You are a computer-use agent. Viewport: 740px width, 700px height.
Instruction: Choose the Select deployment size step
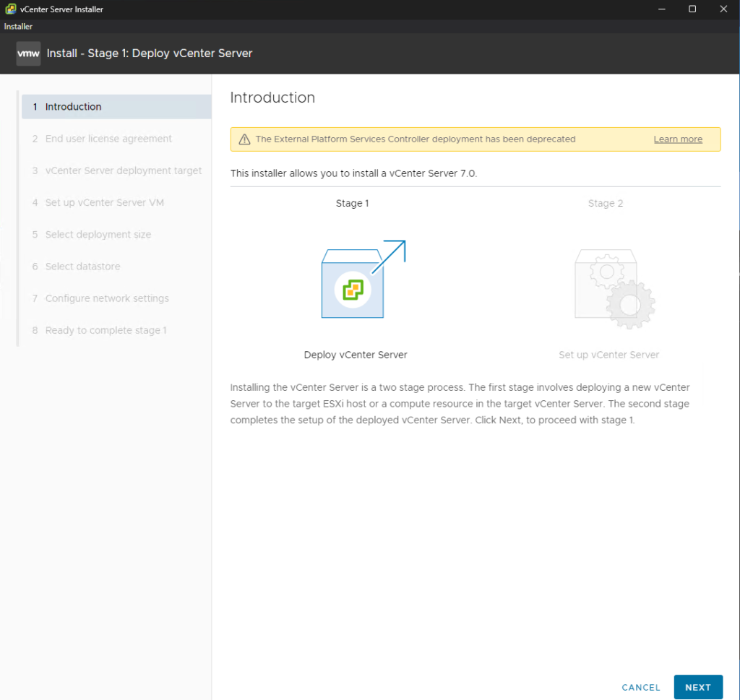click(x=98, y=235)
